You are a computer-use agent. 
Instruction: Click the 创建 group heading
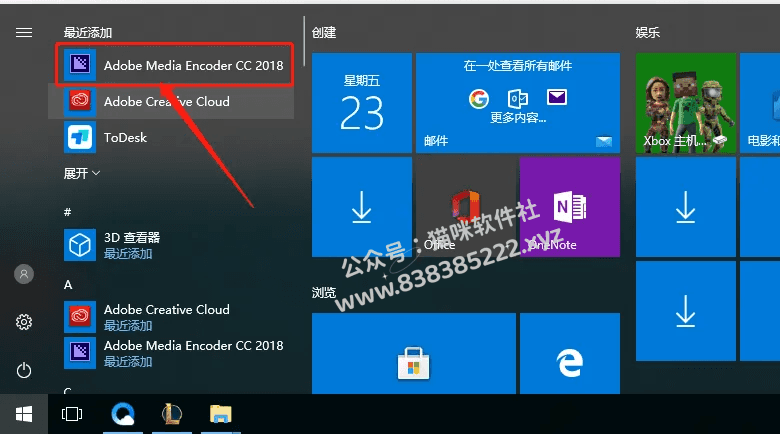pyautogui.click(x=324, y=33)
